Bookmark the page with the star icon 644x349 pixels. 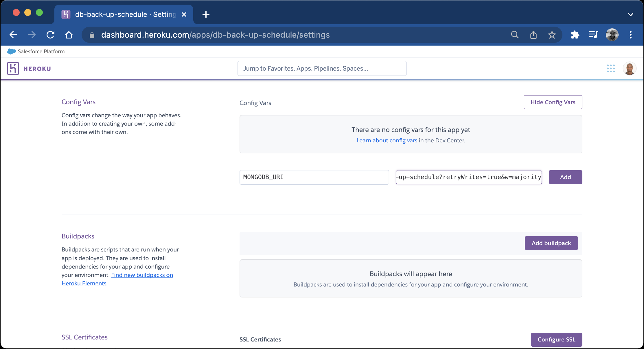coord(552,34)
